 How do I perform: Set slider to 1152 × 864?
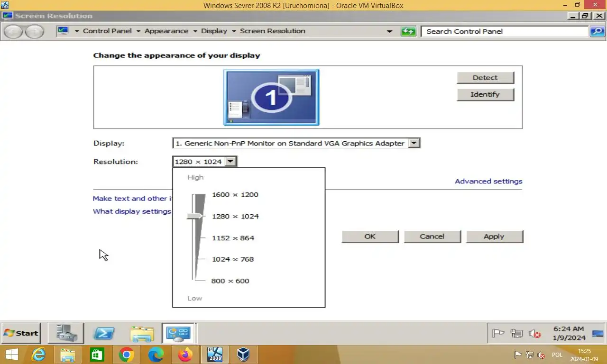point(233,238)
